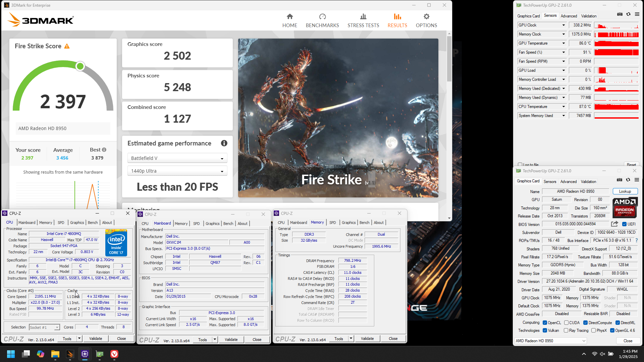
Task: Open the Validation tab in GPU-Z Graphics Card window
Action: coord(588,182)
